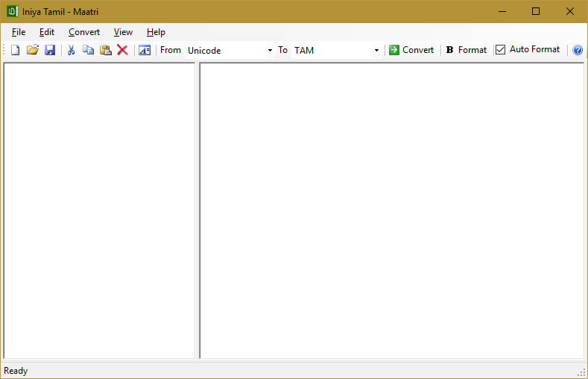Click the font settings toolbar icon

pyautogui.click(x=145, y=50)
